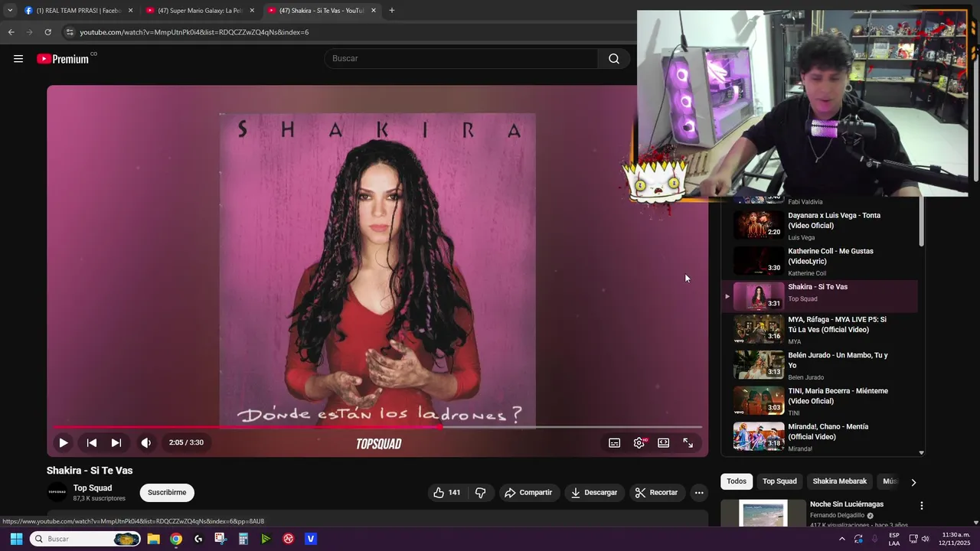Play Miranda!, Chano - Mentía playlist item
The width and height of the screenshot is (980, 551).
[x=819, y=437]
